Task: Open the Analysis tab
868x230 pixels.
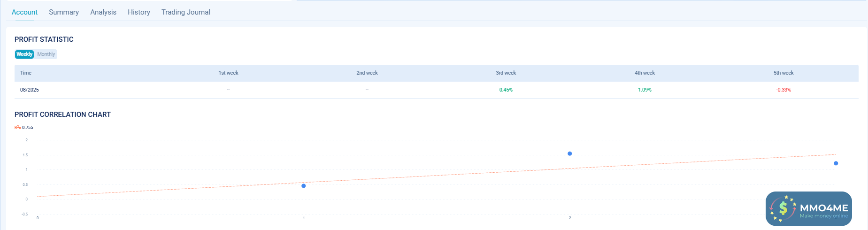Action: point(103,12)
